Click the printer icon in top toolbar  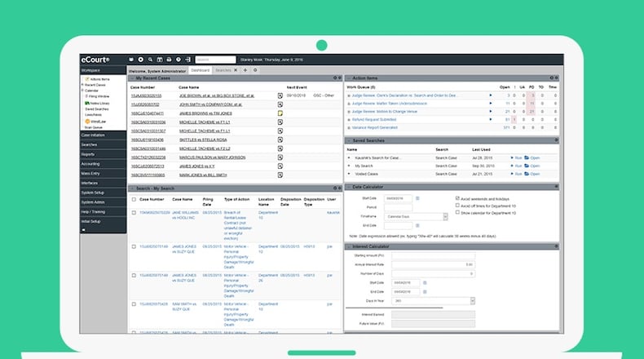coord(169,60)
